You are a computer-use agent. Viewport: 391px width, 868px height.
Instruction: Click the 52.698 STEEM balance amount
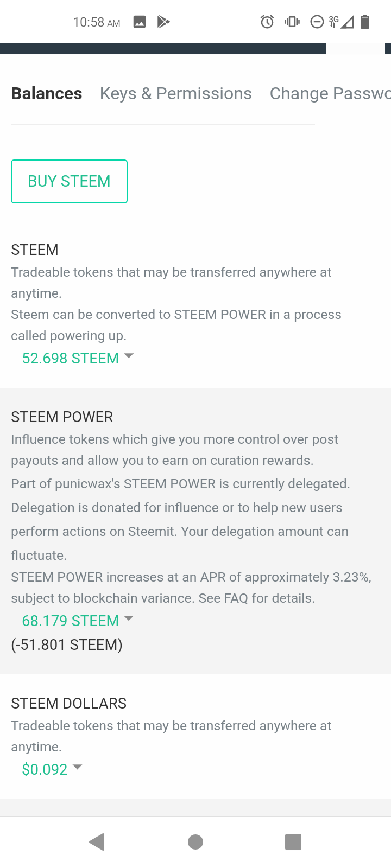70,359
